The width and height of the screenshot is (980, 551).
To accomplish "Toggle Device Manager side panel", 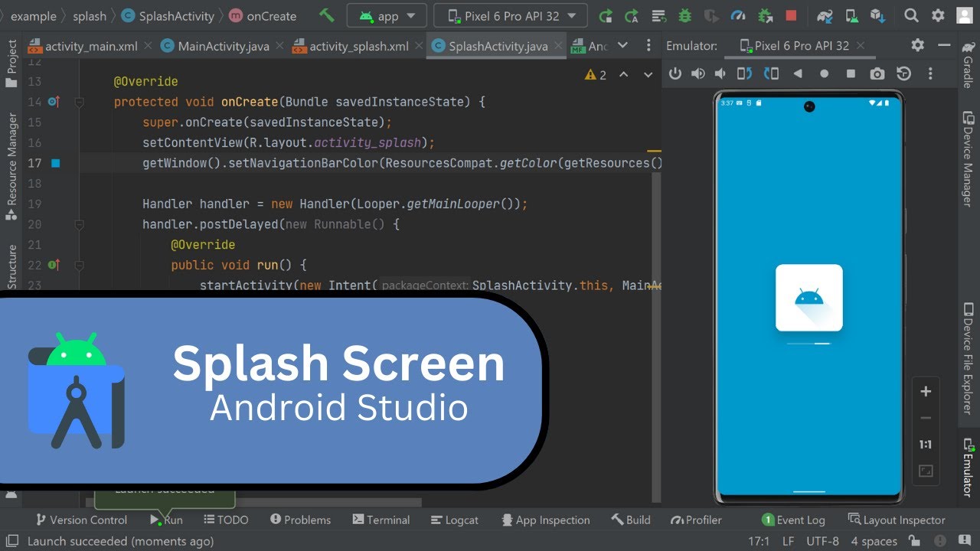I will coord(969,158).
